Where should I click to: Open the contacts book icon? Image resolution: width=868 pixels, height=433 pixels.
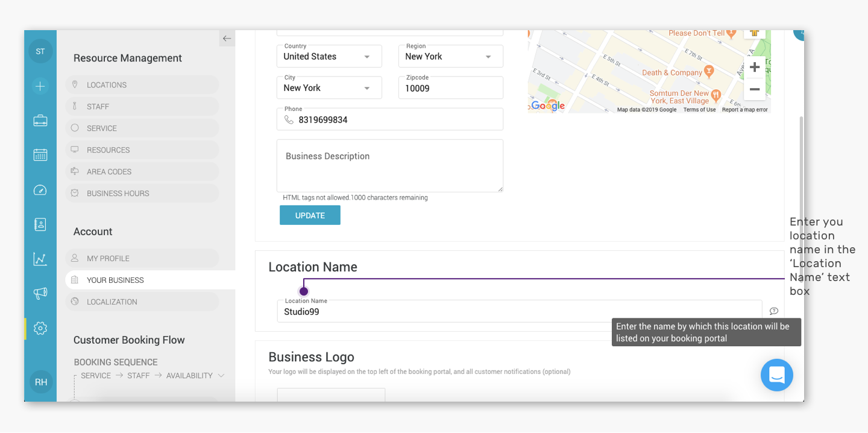tap(40, 224)
